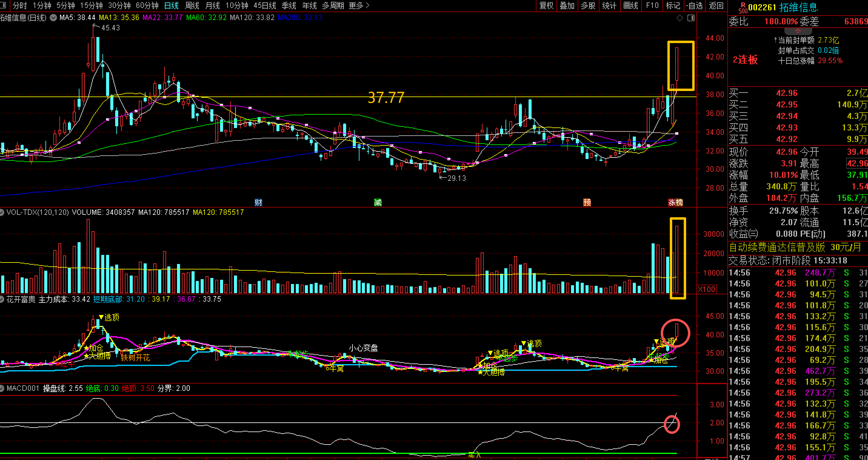Switch to the 周线 weekly period tab
The height and width of the screenshot is (460, 868).
192,5
